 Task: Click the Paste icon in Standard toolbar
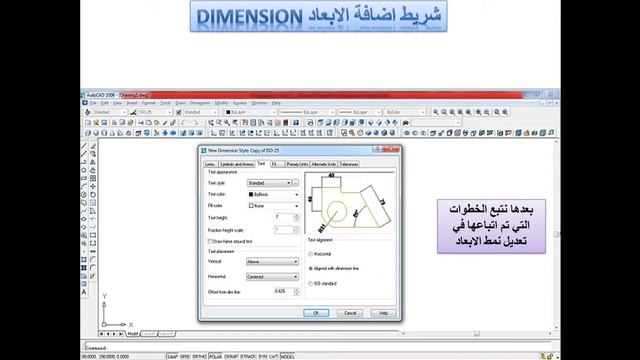coord(157,122)
